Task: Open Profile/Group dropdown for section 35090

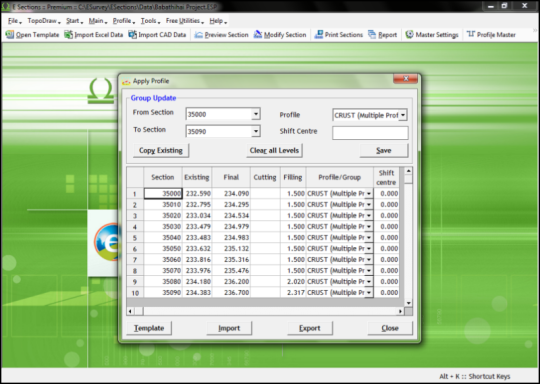Action: (x=368, y=293)
